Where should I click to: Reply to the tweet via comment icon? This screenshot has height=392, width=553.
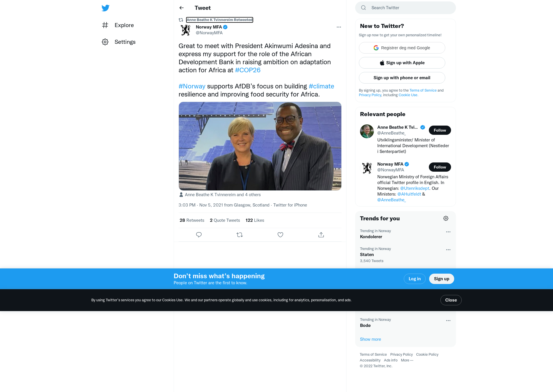tap(199, 235)
